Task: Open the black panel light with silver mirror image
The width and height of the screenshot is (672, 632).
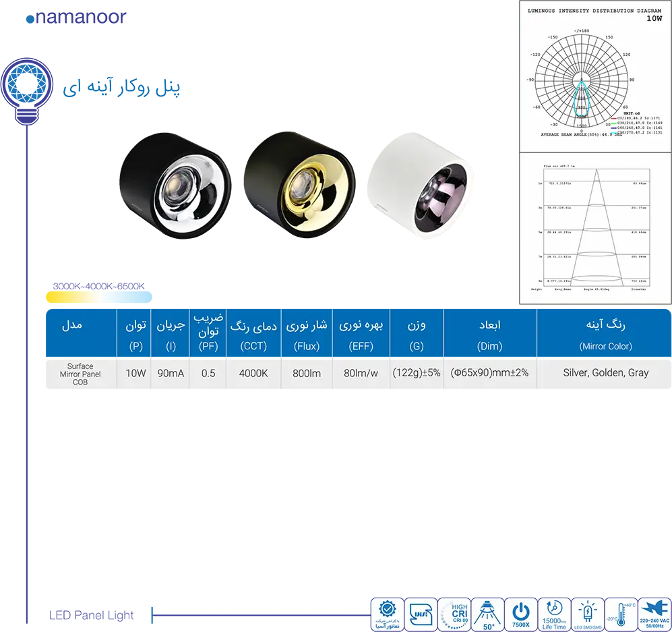Action: [x=175, y=187]
